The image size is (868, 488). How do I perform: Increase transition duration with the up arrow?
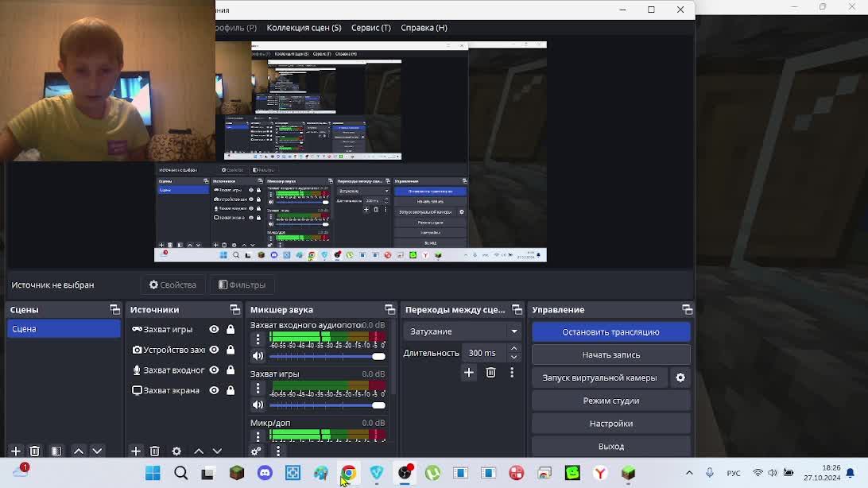(513, 349)
